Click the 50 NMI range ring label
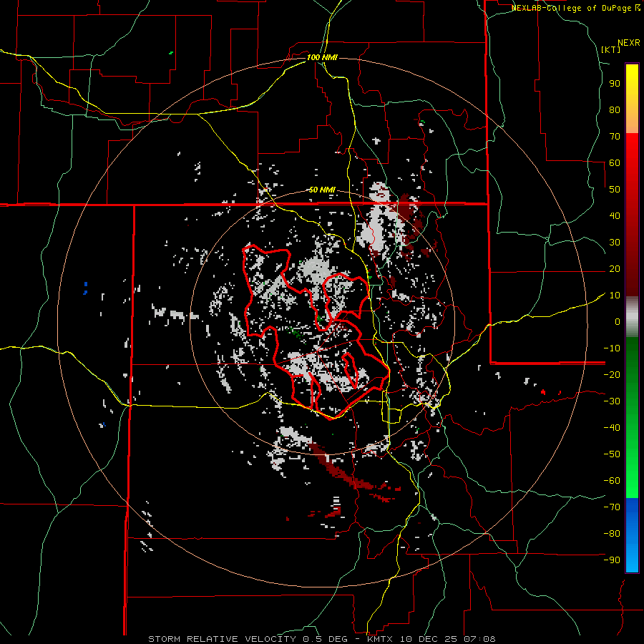The image size is (644, 644). coord(322,190)
